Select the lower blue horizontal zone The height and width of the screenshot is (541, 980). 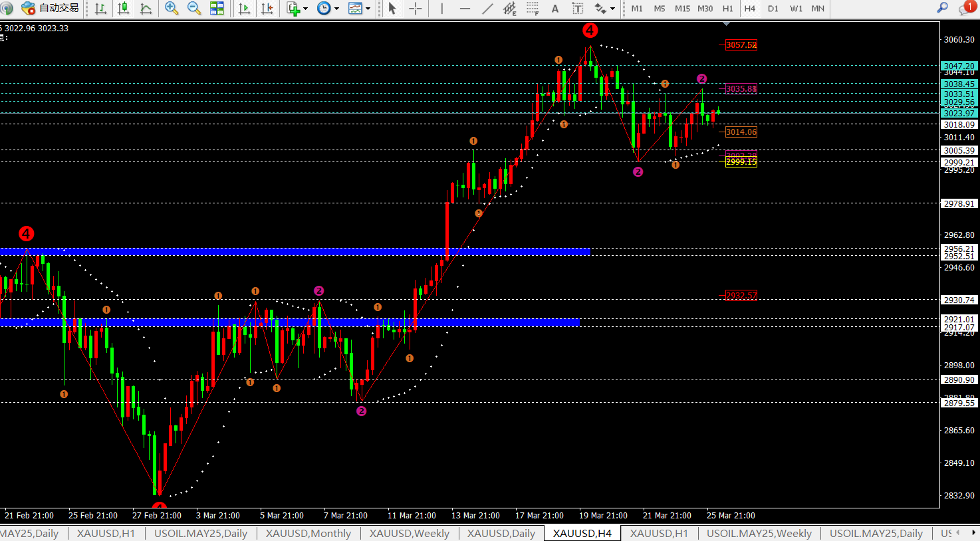point(289,322)
